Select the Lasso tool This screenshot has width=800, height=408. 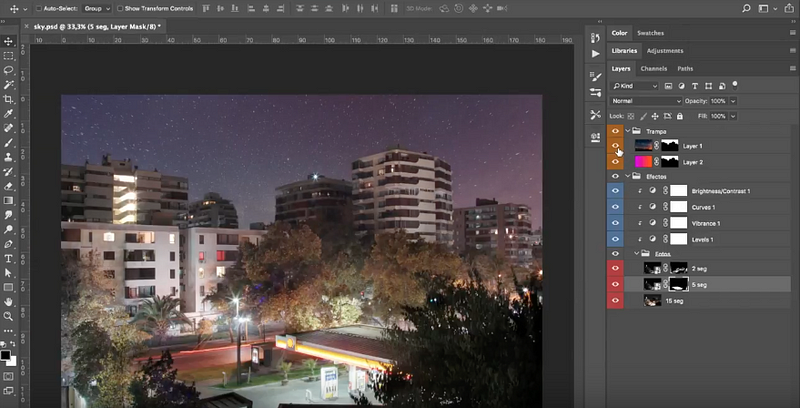point(8,70)
